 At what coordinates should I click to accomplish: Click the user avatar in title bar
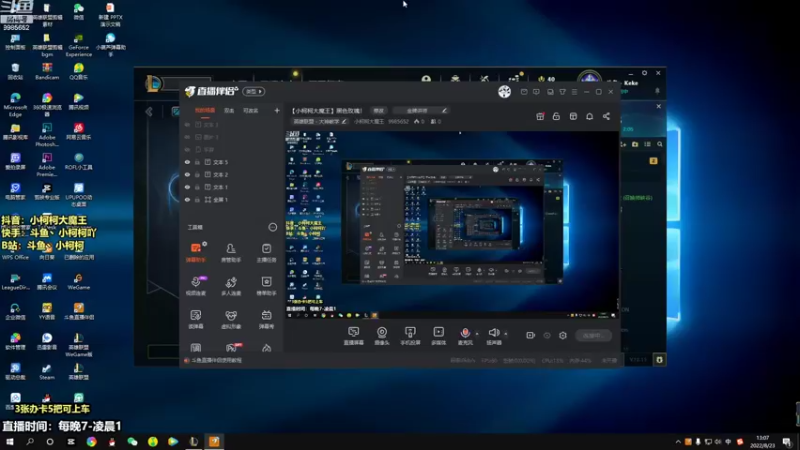pyautogui.click(x=504, y=91)
